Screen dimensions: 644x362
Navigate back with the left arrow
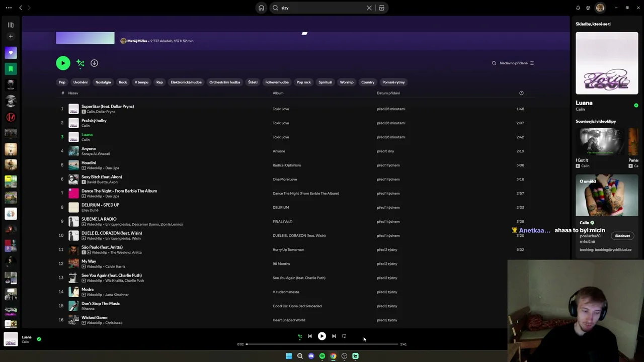pos(21,8)
